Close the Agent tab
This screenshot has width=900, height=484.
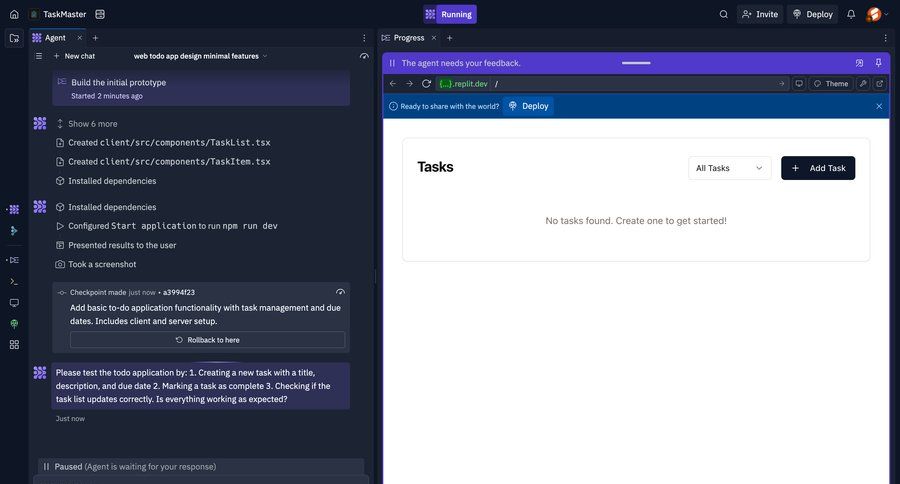(x=80, y=38)
